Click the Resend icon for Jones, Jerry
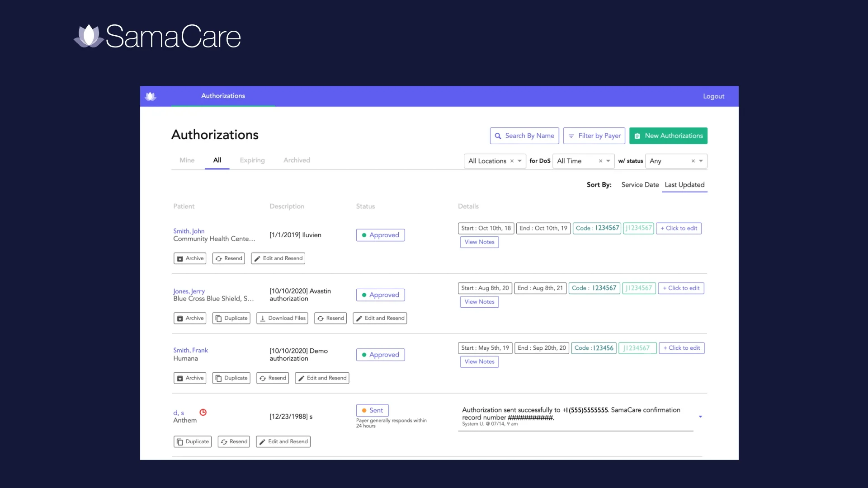The height and width of the screenshot is (488, 868). pyautogui.click(x=321, y=318)
